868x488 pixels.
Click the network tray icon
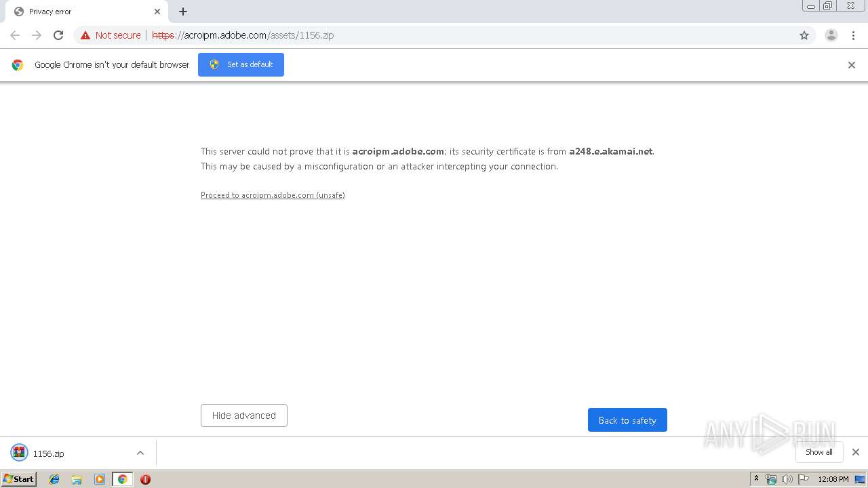click(771, 479)
